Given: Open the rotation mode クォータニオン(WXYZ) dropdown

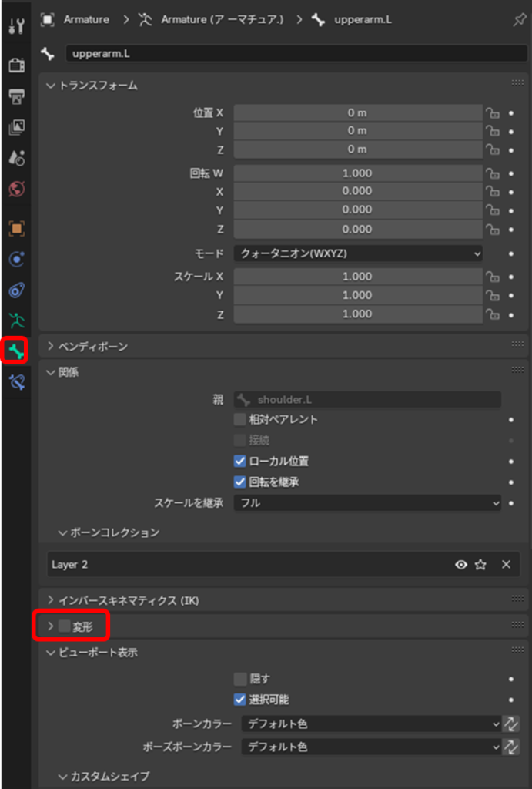Looking at the screenshot, I should [x=358, y=253].
